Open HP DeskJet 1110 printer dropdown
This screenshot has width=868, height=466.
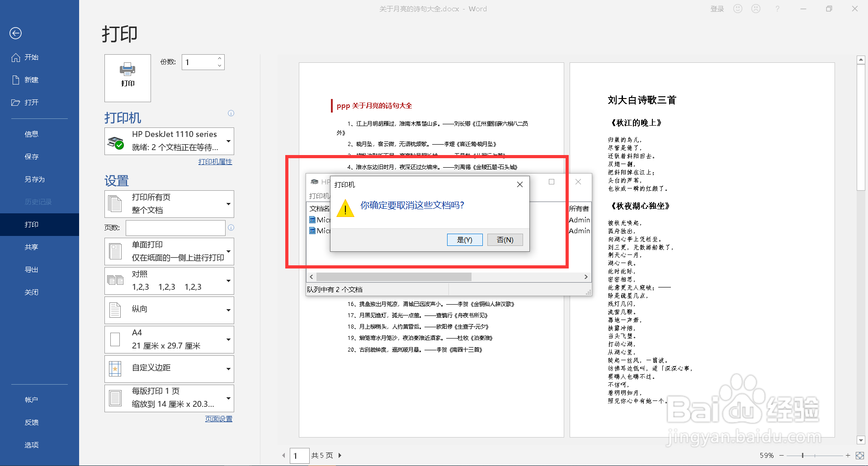pyautogui.click(x=169, y=141)
